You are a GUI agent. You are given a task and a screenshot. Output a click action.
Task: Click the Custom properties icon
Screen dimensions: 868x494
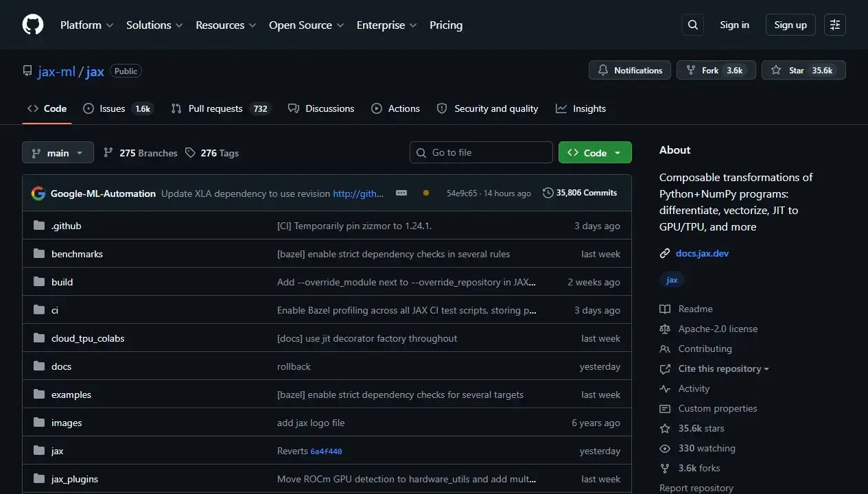click(664, 409)
